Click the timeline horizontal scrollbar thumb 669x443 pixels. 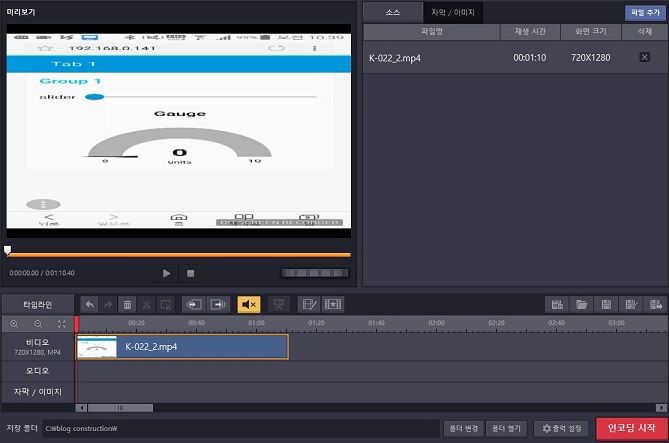coord(120,408)
